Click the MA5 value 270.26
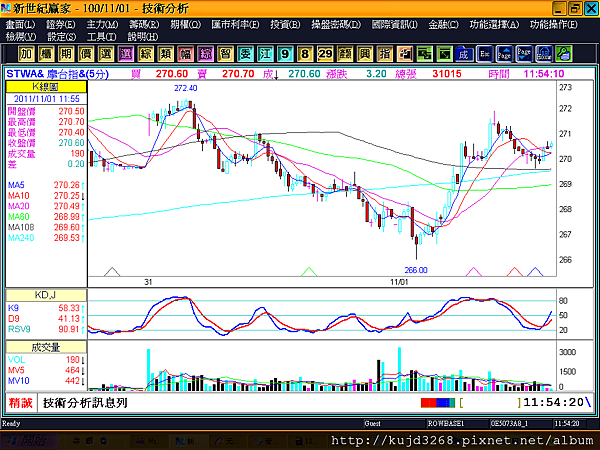600x450 pixels. point(66,185)
